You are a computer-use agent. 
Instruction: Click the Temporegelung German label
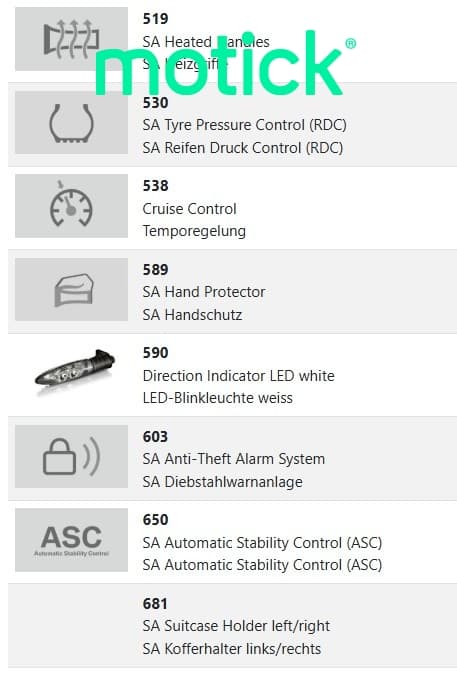(x=194, y=231)
